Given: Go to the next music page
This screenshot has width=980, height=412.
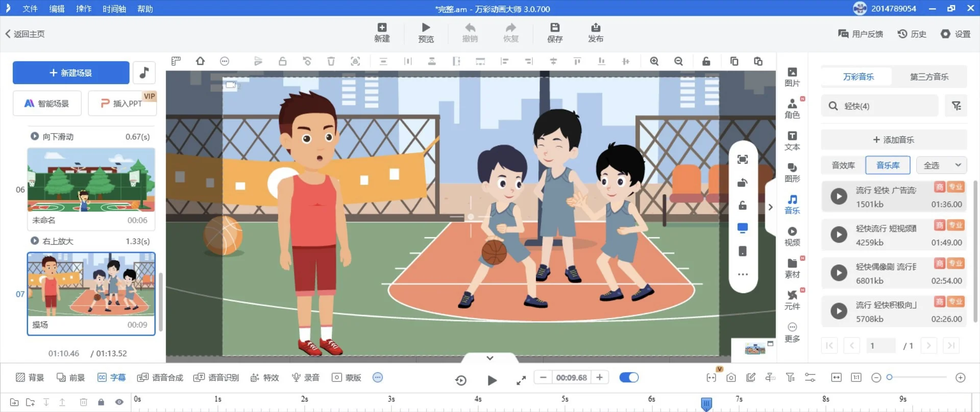Looking at the screenshot, I should [x=928, y=345].
